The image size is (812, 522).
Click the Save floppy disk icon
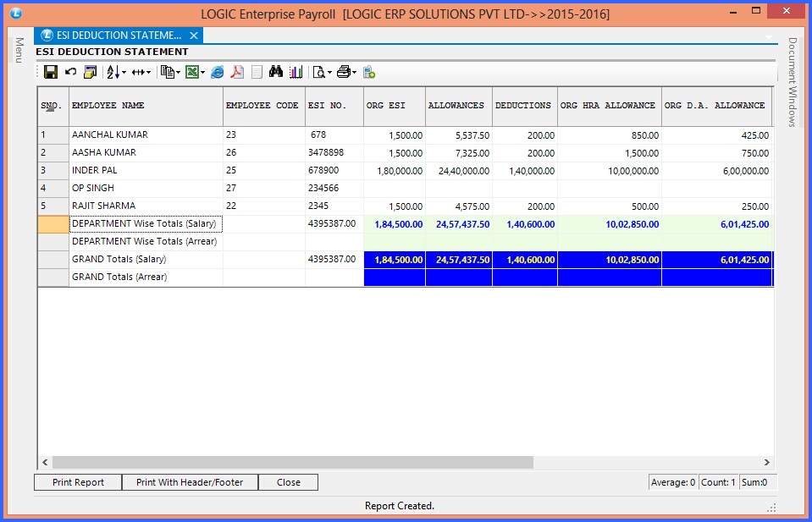50,72
